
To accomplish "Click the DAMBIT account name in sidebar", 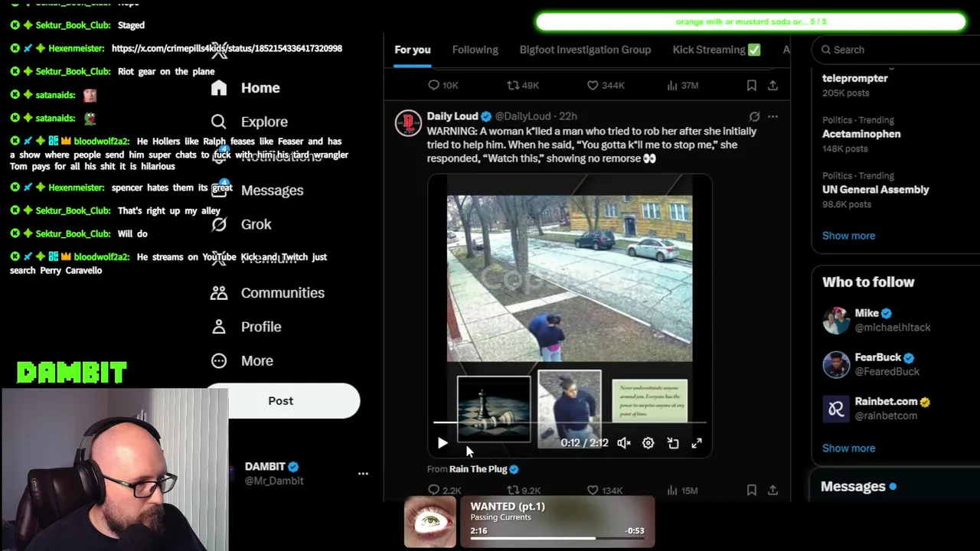I will point(265,467).
